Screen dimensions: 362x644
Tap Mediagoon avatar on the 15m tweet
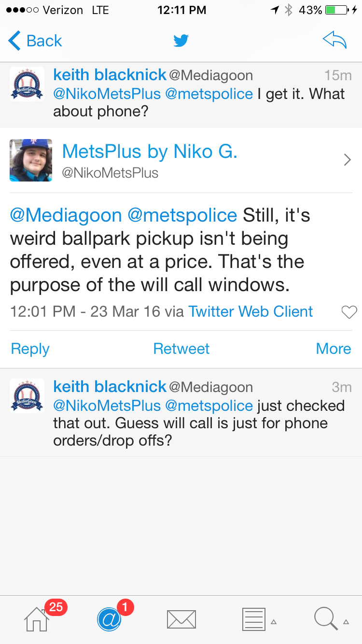click(x=28, y=84)
